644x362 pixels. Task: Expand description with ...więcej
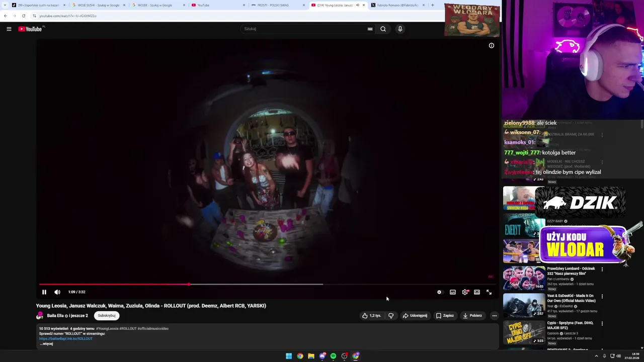tap(46, 344)
